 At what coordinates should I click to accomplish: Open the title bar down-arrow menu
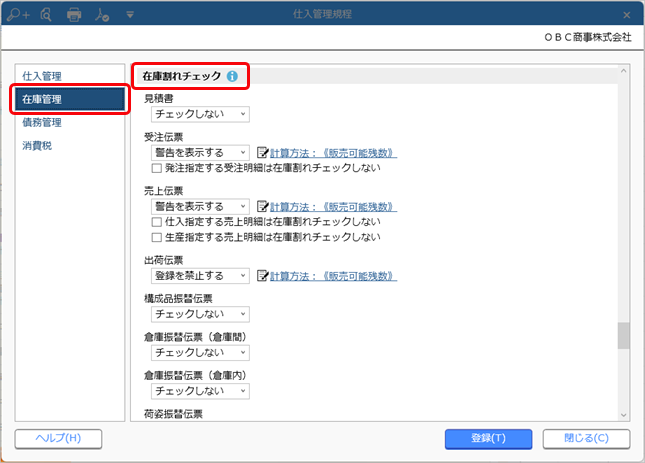click(x=130, y=15)
